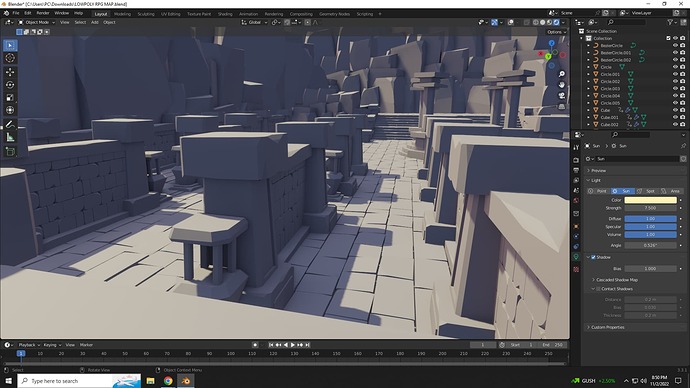690x388 pixels.
Task: Open the Texture properties tab icon
Action: point(576,269)
